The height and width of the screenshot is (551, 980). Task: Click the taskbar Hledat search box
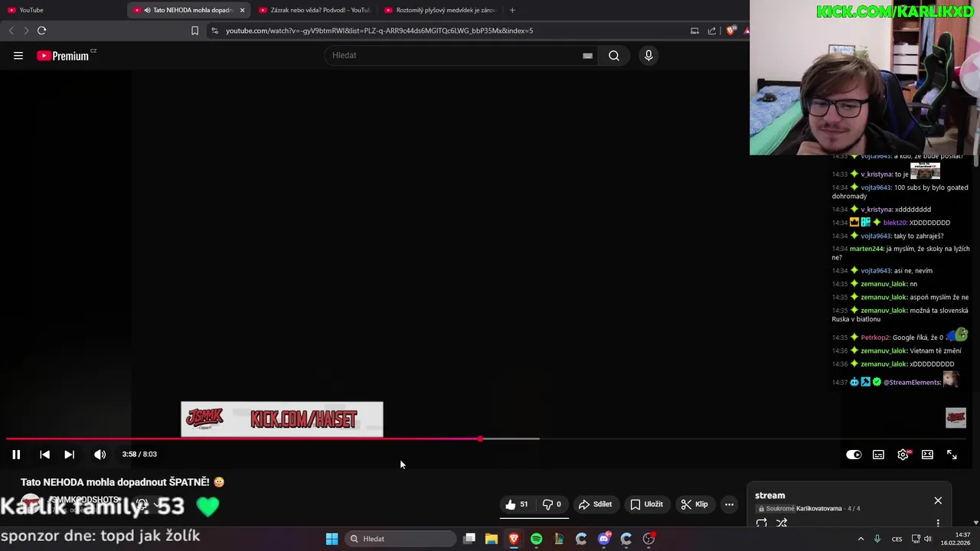point(400,539)
